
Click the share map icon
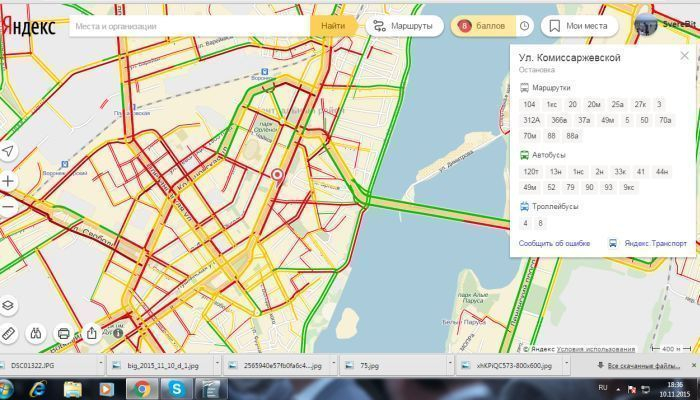pyautogui.click(x=92, y=333)
